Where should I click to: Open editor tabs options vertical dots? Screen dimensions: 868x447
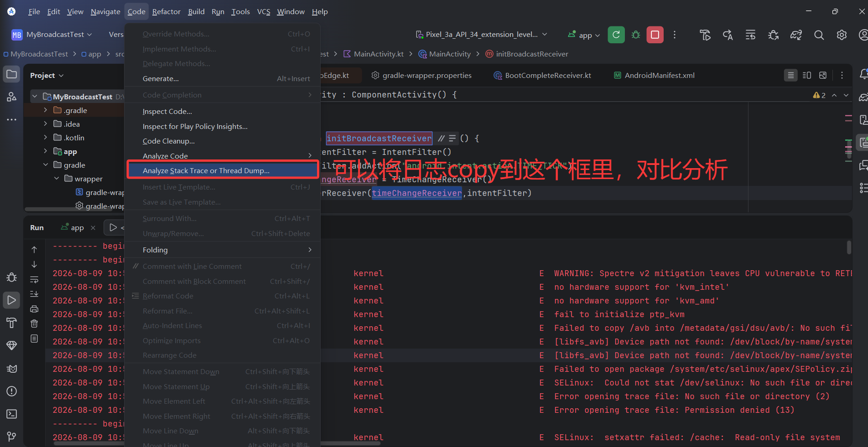pyautogui.click(x=842, y=75)
